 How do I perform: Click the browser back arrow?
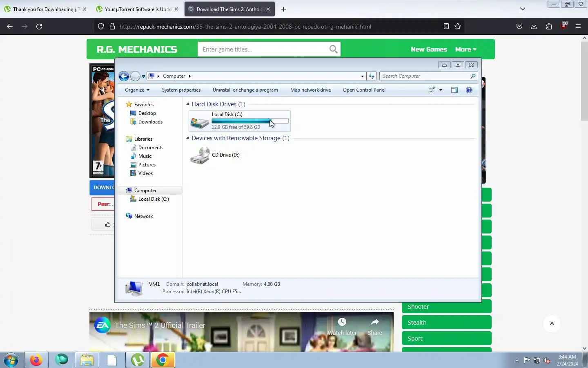coord(10,27)
